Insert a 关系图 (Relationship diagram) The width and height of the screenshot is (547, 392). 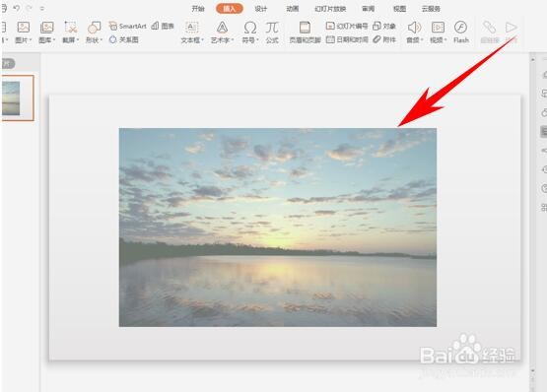coord(124,39)
